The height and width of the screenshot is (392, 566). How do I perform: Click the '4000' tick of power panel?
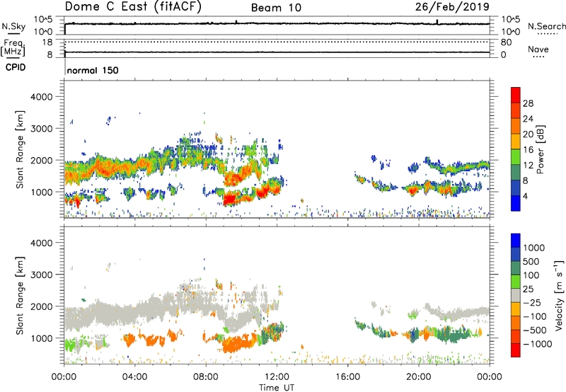[42, 96]
